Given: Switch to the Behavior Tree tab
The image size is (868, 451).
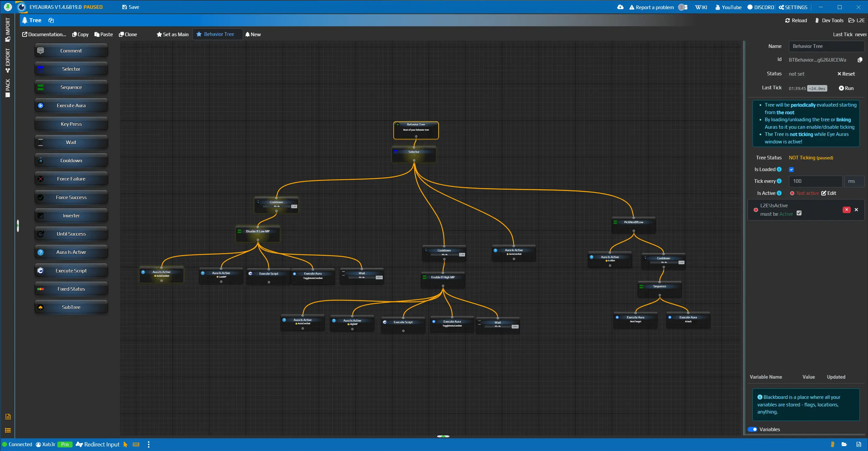Looking at the screenshot, I should coord(217,34).
